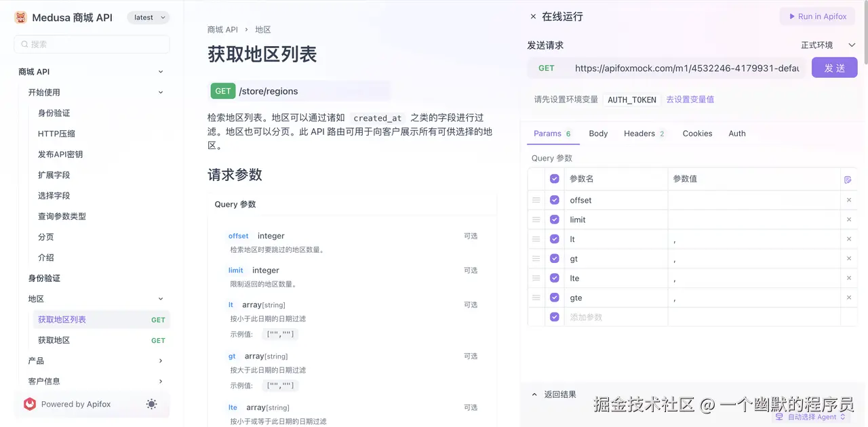Click the batch edit icon above parameter table
Screen dimensions: 868x427
click(847, 178)
